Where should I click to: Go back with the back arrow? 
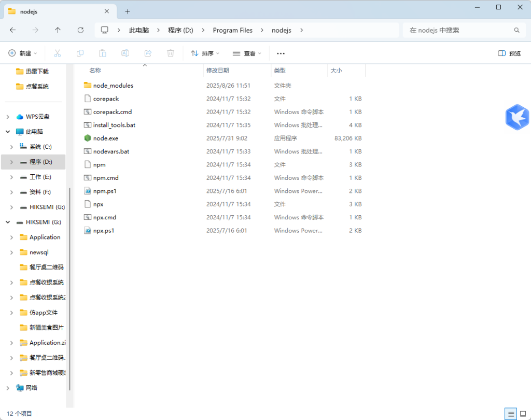pos(12,30)
